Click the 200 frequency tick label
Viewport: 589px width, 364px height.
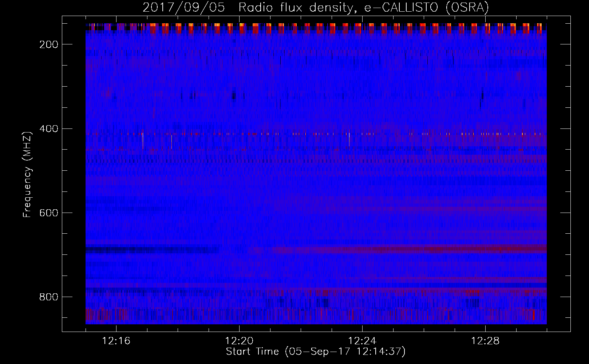pos(49,44)
